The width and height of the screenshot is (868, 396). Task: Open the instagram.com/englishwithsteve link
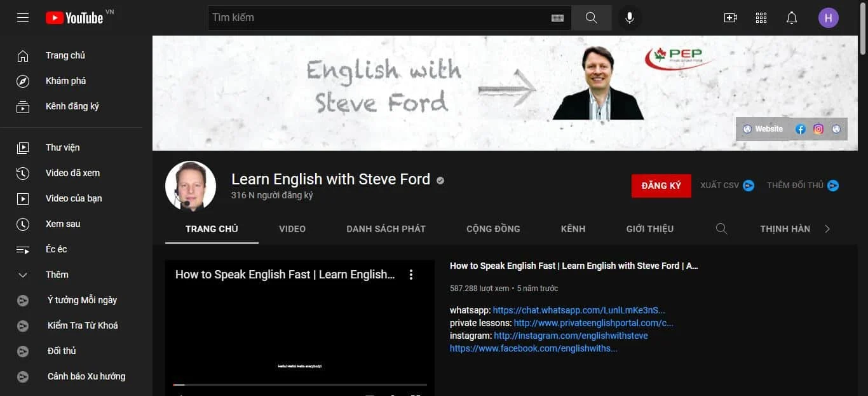[571, 336]
